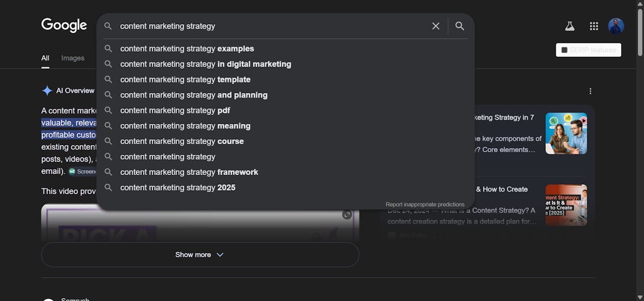Click magnifier icon beside 'course' suggestion
Screen dimensions: 644x301
pyautogui.click(x=108, y=141)
